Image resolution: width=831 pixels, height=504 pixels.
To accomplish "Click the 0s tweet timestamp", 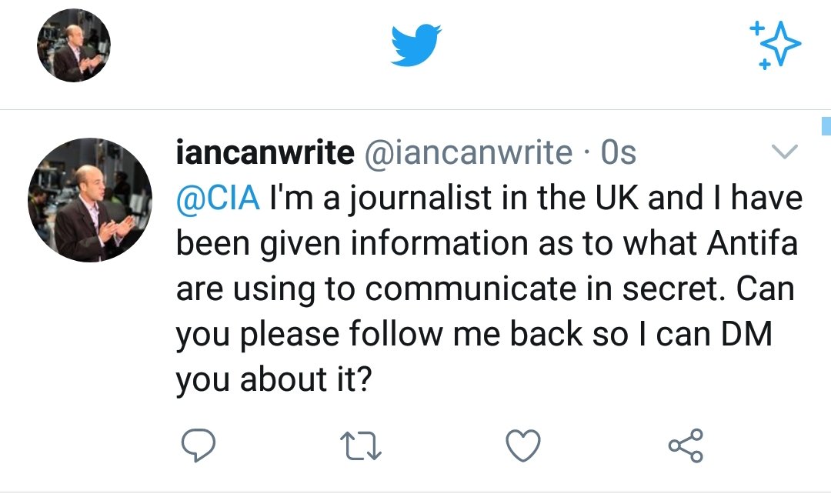I will [x=619, y=152].
